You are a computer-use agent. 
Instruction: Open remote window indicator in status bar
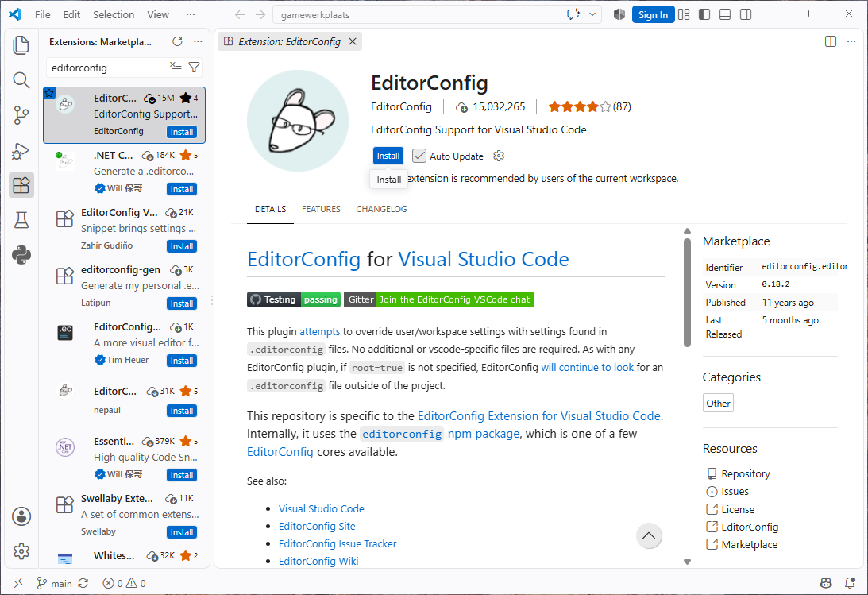click(18, 583)
